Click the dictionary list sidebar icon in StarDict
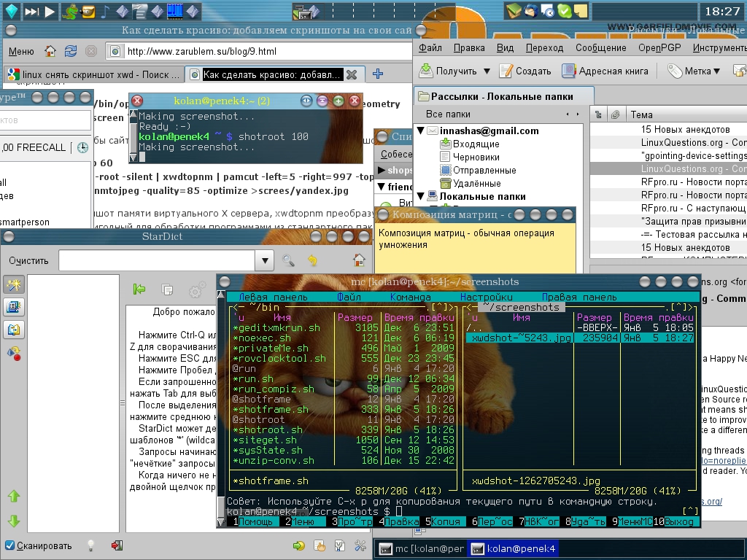 tap(14, 307)
